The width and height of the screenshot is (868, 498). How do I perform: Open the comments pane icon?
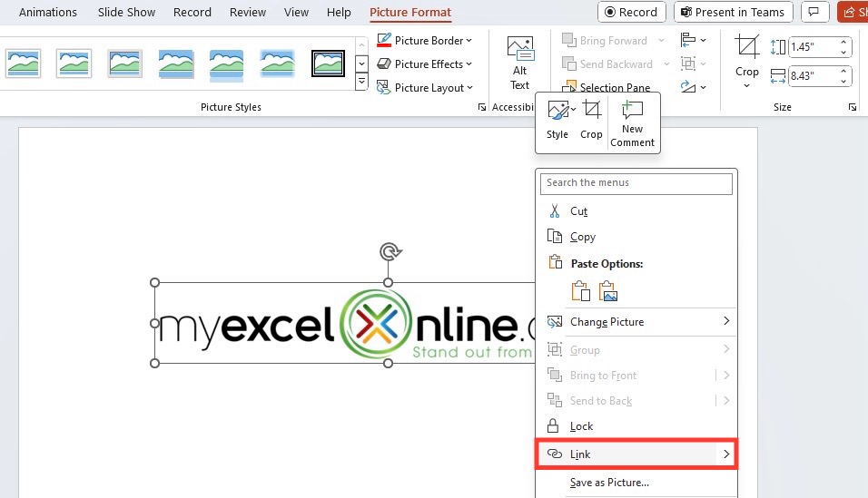[x=814, y=12]
